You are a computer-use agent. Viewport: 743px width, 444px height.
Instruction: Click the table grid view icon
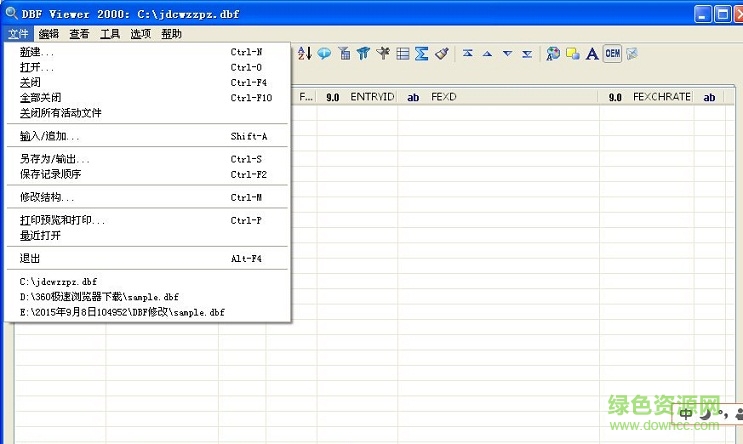402,54
